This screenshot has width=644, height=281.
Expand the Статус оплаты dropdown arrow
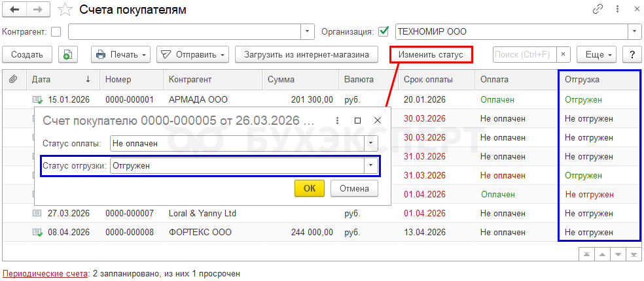point(371,142)
